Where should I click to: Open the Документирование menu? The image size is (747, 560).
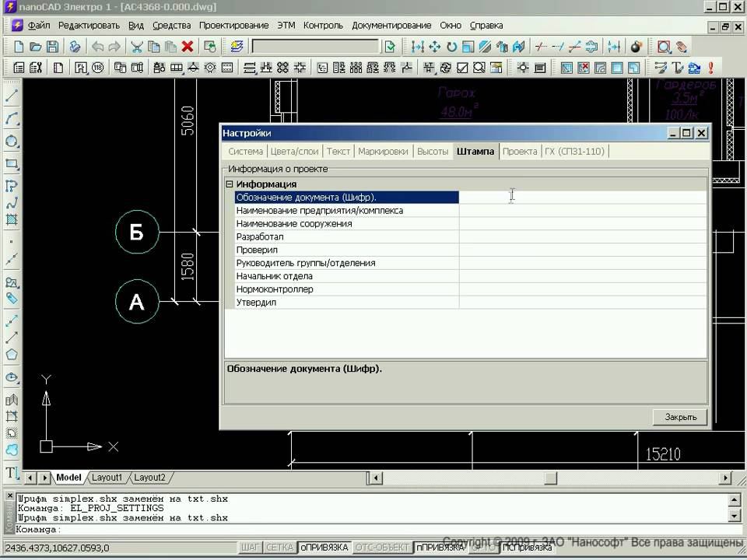(391, 25)
